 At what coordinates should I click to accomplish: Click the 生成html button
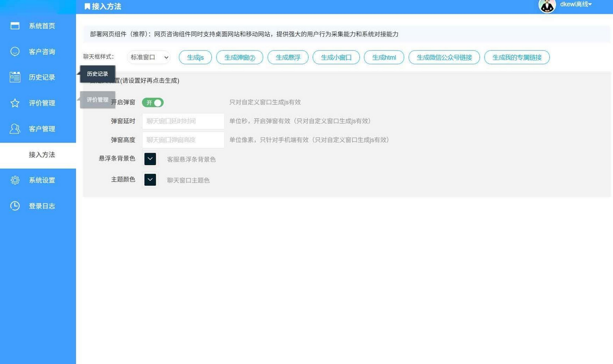click(384, 57)
